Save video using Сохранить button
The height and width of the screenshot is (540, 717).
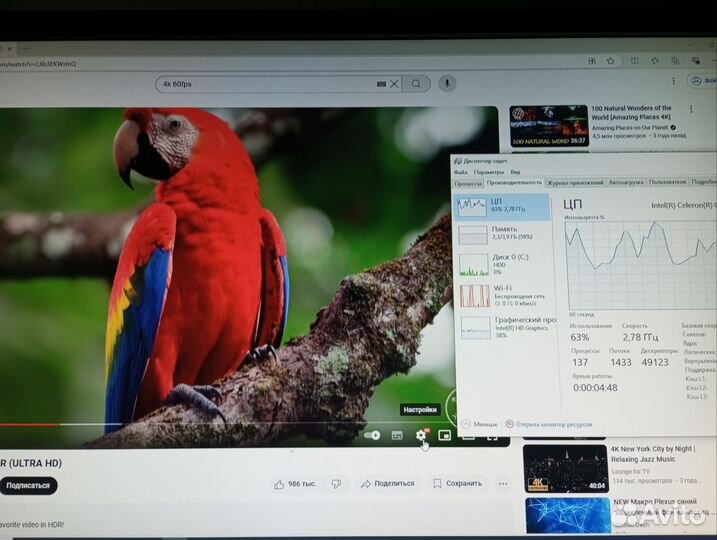457,484
